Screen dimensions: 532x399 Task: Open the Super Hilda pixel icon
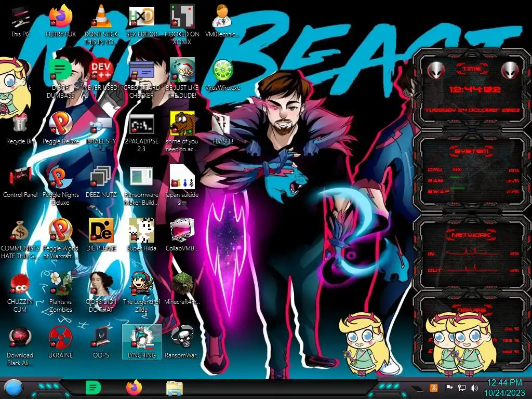(x=141, y=230)
